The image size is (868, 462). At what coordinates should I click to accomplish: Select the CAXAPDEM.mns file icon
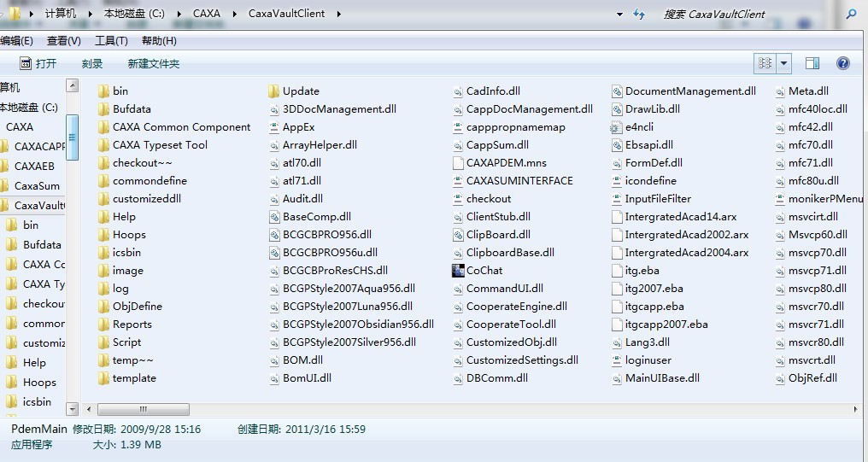pyautogui.click(x=458, y=163)
